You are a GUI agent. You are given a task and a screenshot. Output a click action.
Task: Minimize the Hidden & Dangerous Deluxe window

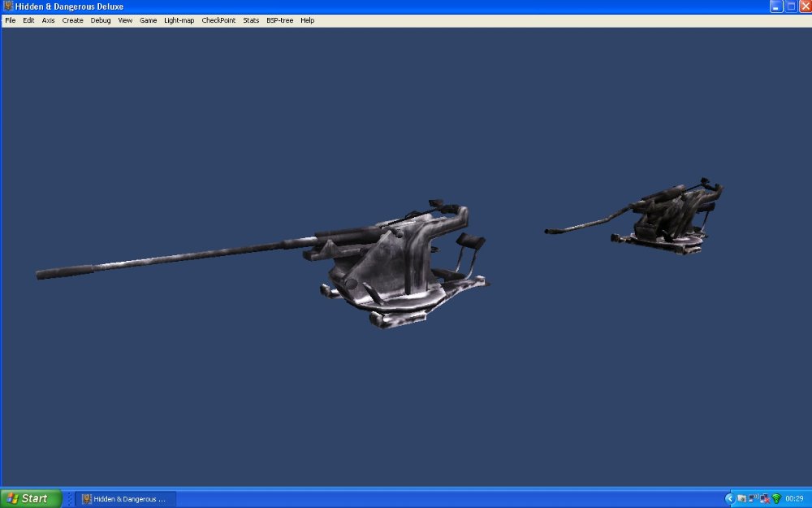point(775,7)
